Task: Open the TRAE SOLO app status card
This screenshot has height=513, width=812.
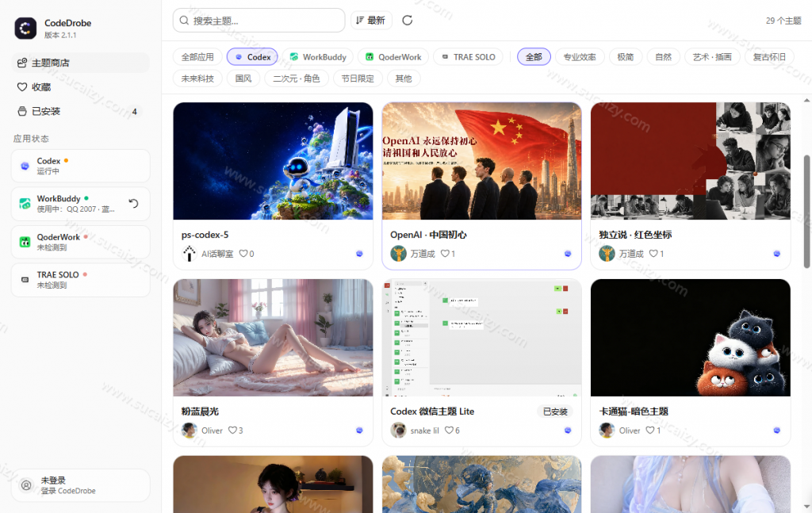Action: [81, 280]
